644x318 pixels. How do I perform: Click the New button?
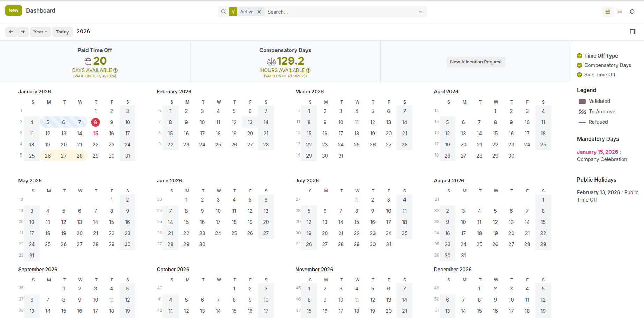(x=14, y=10)
